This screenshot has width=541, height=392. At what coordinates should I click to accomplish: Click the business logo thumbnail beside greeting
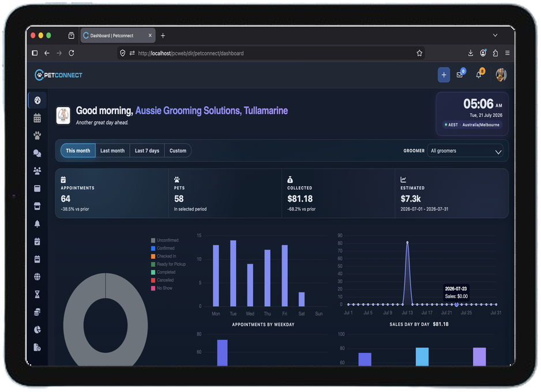pyautogui.click(x=63, y=115)
